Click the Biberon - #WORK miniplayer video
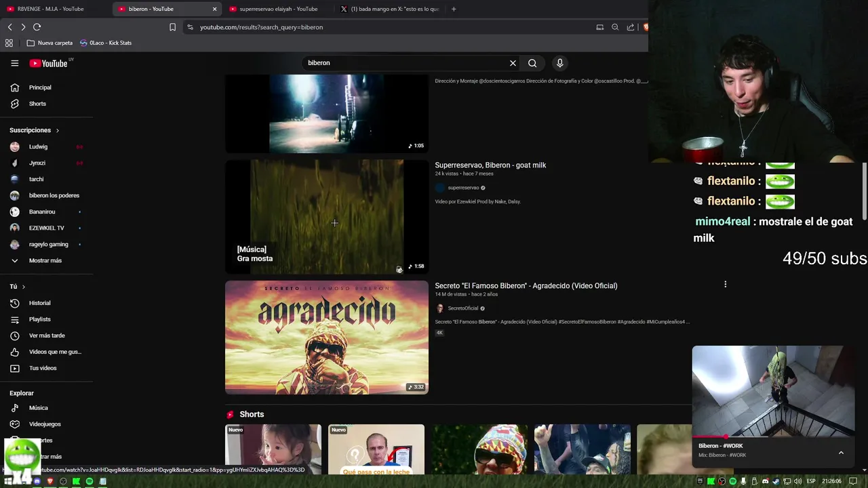Screen dimensions: 868x488 coord(773,391)
